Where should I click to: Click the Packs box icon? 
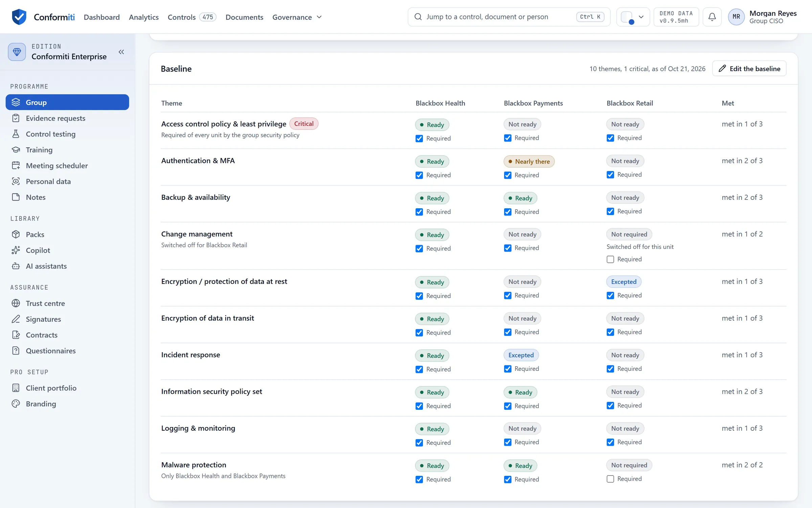point(16,234)
